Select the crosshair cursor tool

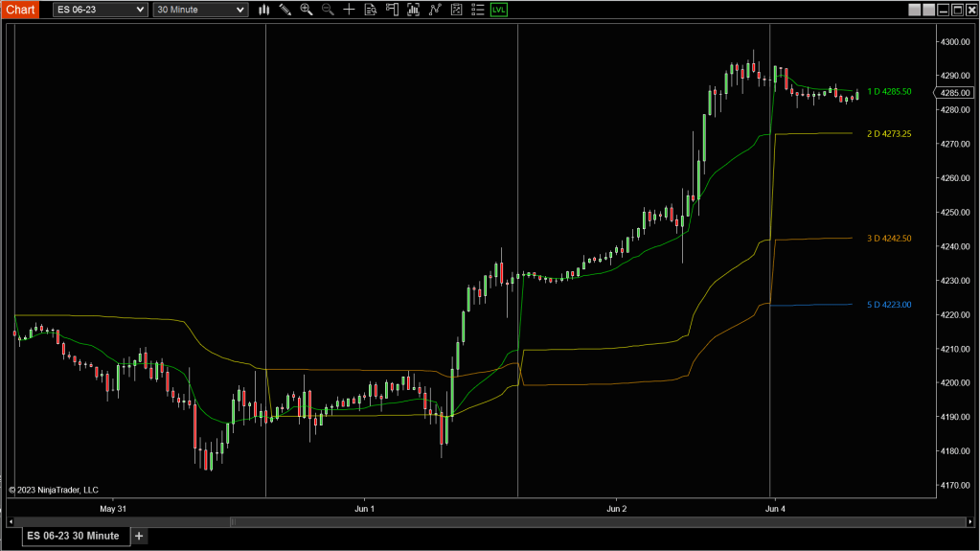pos(349,10)
